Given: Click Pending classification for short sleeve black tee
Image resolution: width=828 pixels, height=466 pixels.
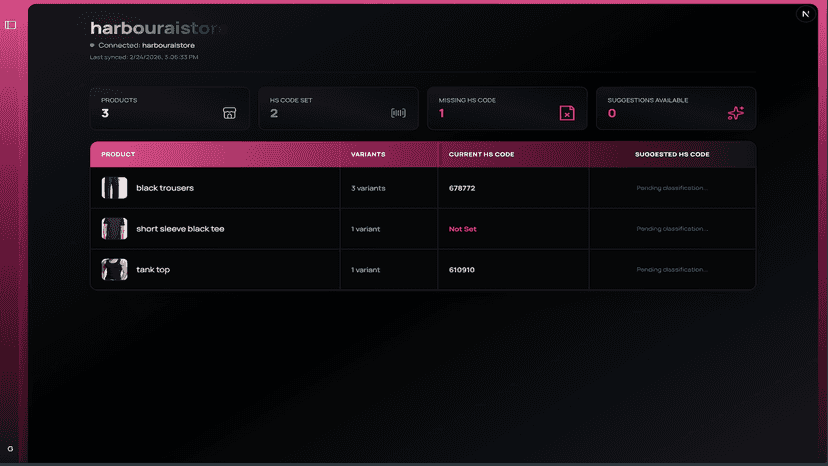Looking at the screenshot, I should click(x=672, y=229).
